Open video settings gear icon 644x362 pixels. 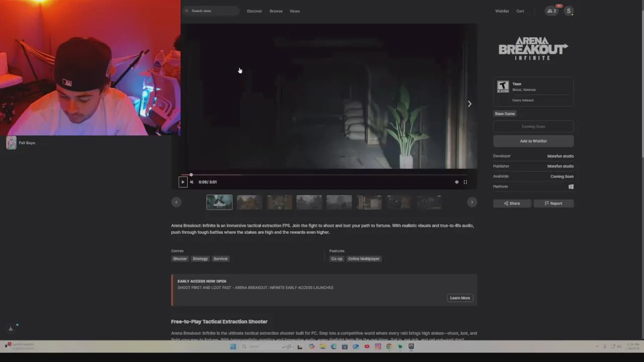[457, 182]
